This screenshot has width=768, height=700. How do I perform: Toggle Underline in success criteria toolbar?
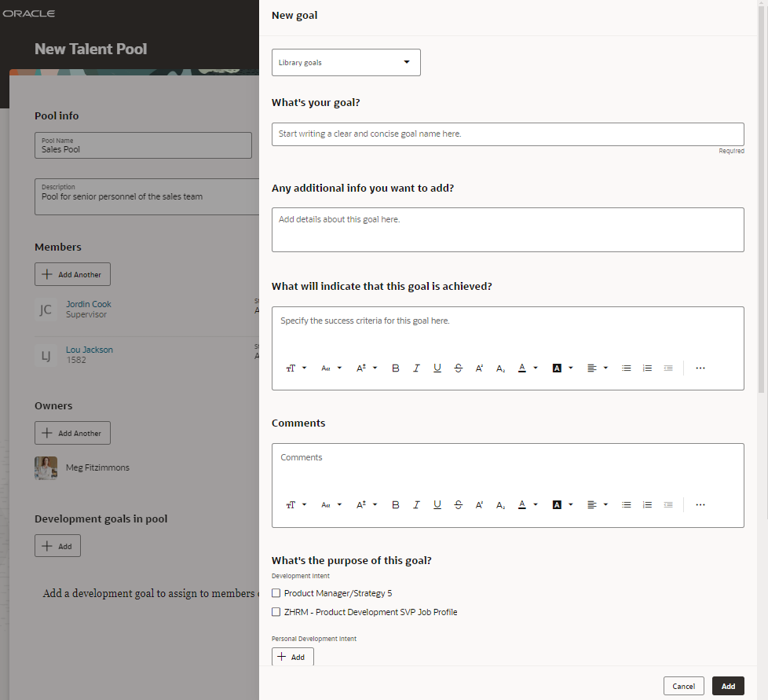click(437, 368)
